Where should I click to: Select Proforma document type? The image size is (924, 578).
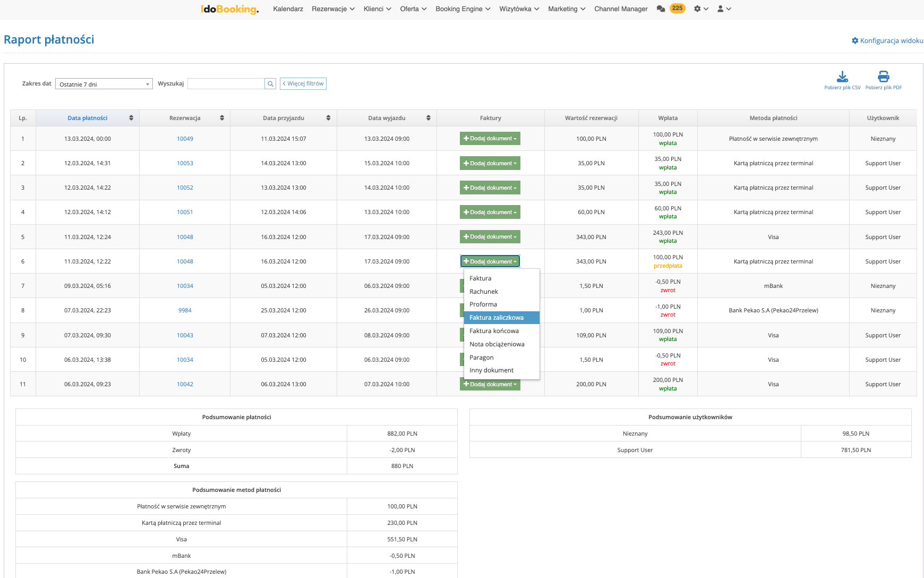[x=483, y=304]
